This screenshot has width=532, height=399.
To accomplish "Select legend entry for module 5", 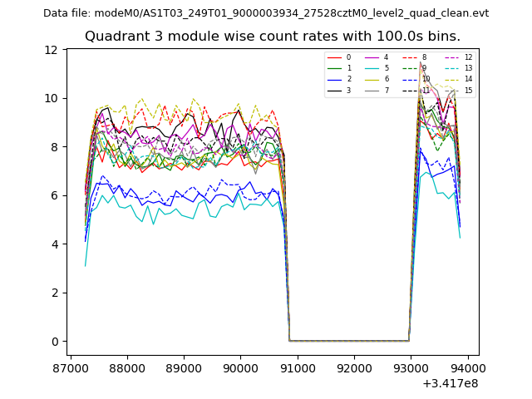I will (378, 68).
